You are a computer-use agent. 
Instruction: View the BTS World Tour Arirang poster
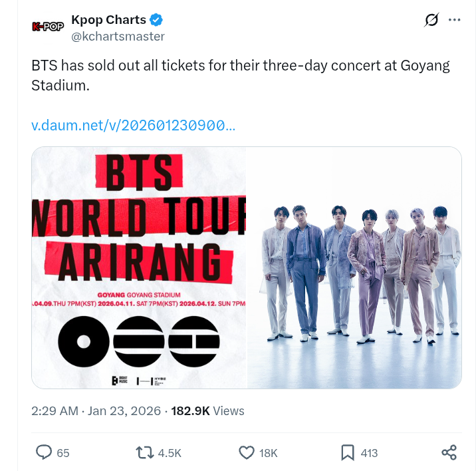(139, 267)
